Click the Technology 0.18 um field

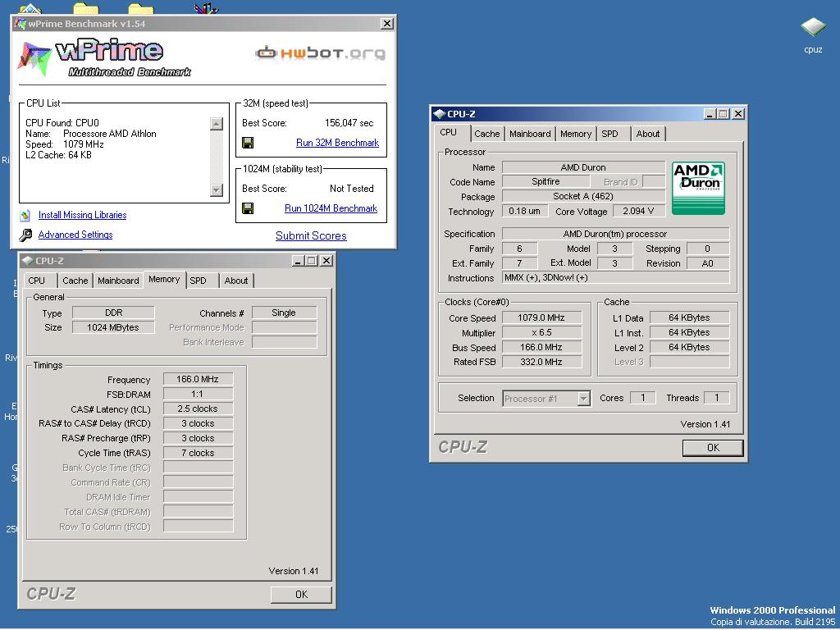click(x=524, y=211)
